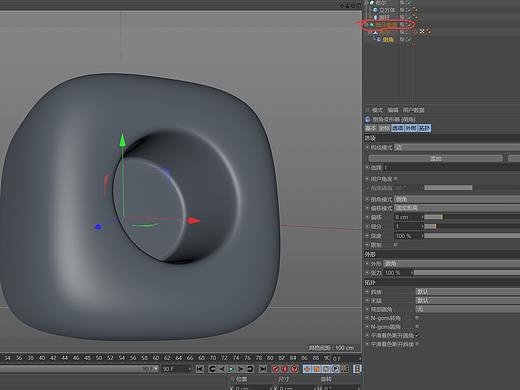Toggle automatic keyframing red button

285,369
